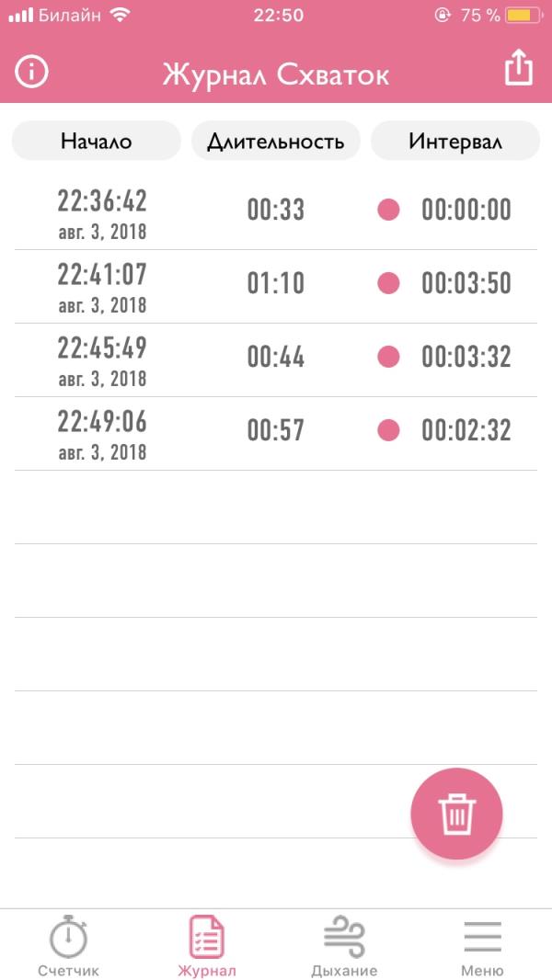Open the Меню hamburger tab

click(x=482, y=946)
